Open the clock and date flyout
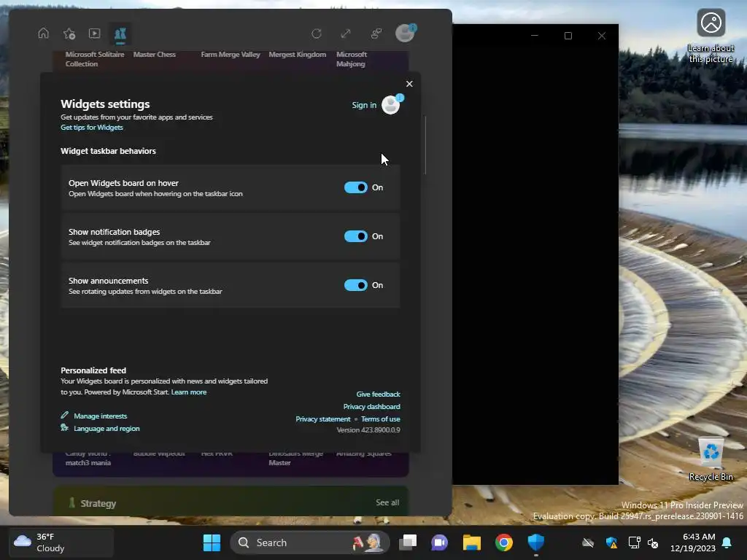 (x=693, y=542)
